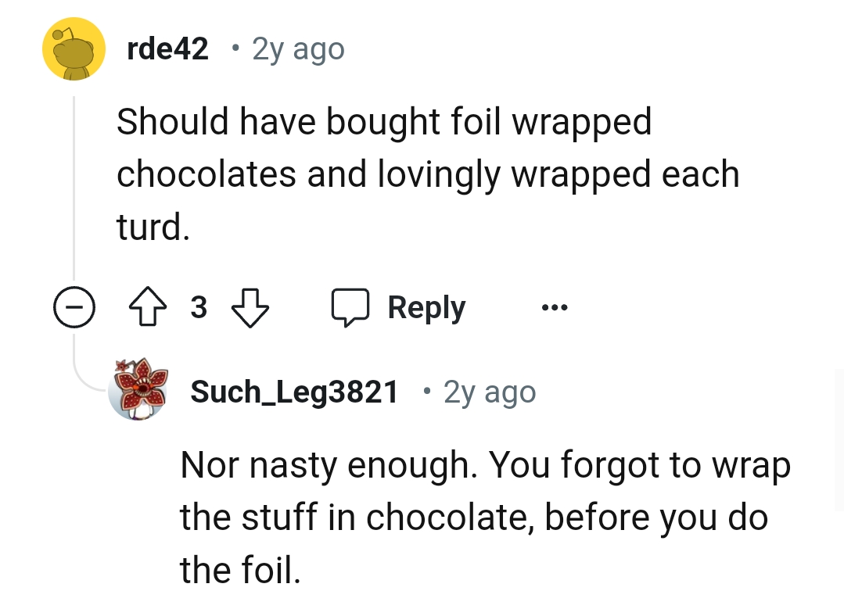Open rde42's profile via username
The image size is (844, 616).
(x=167, y=48)
